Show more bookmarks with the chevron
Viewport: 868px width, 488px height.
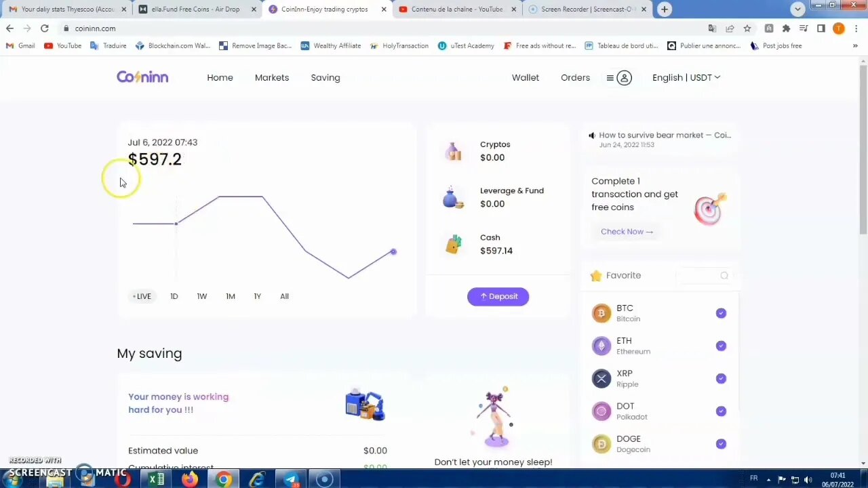coord(855,45)
